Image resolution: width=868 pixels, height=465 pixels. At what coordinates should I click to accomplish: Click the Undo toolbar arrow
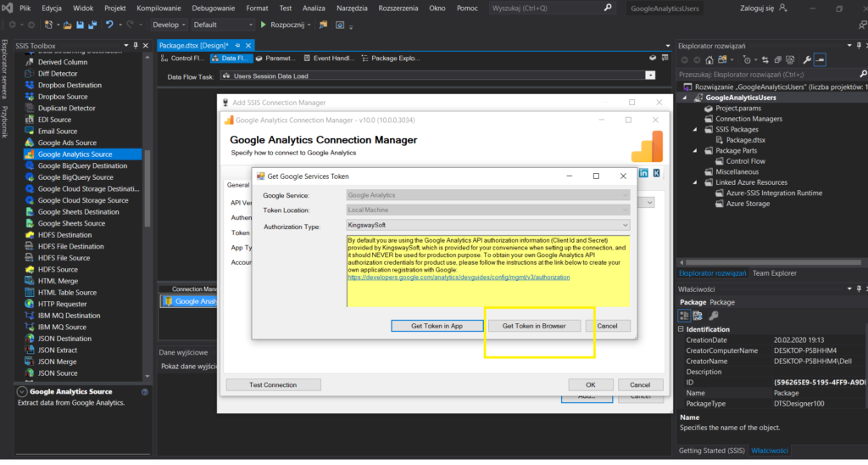109,25
